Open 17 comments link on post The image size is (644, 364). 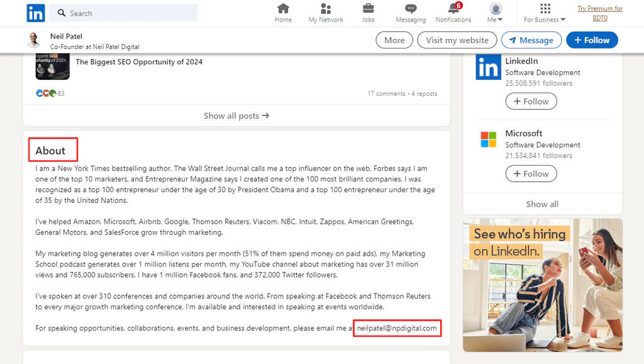click(x=387, y=94)
